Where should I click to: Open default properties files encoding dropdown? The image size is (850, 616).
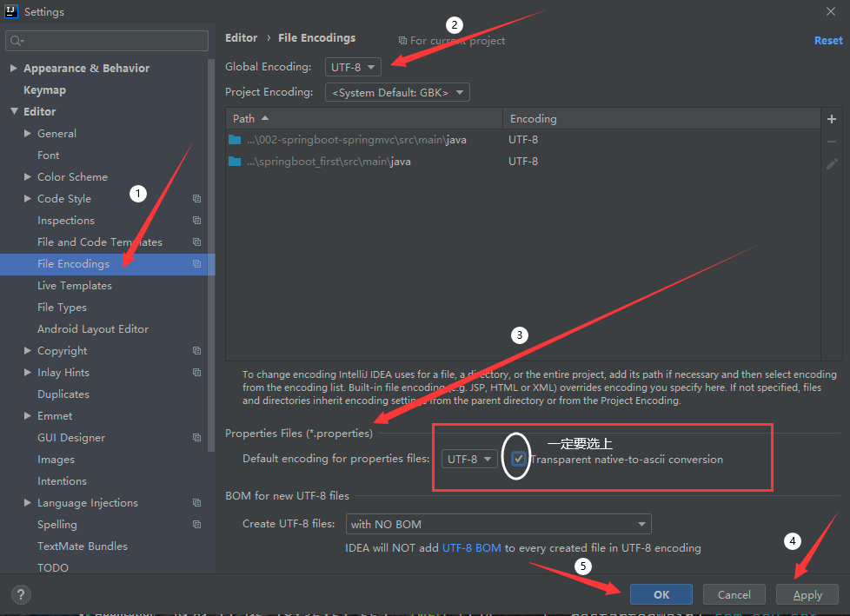click(469, 459)
